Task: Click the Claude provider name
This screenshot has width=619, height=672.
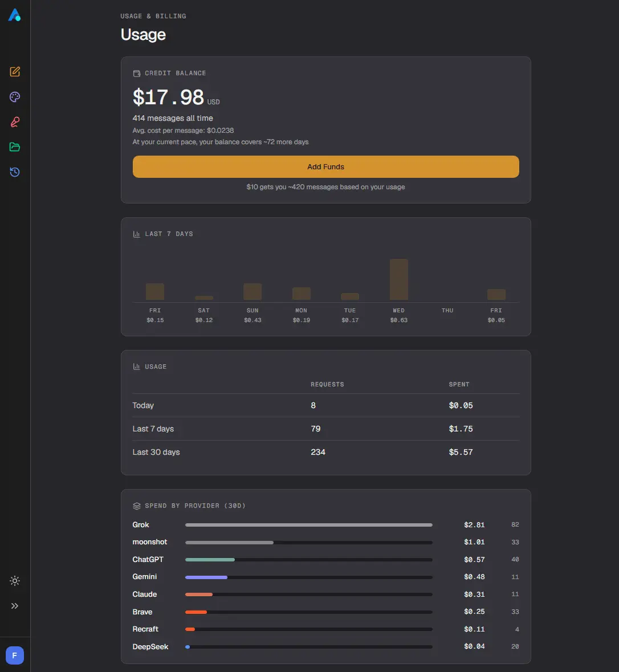Action: pos(144,594)
